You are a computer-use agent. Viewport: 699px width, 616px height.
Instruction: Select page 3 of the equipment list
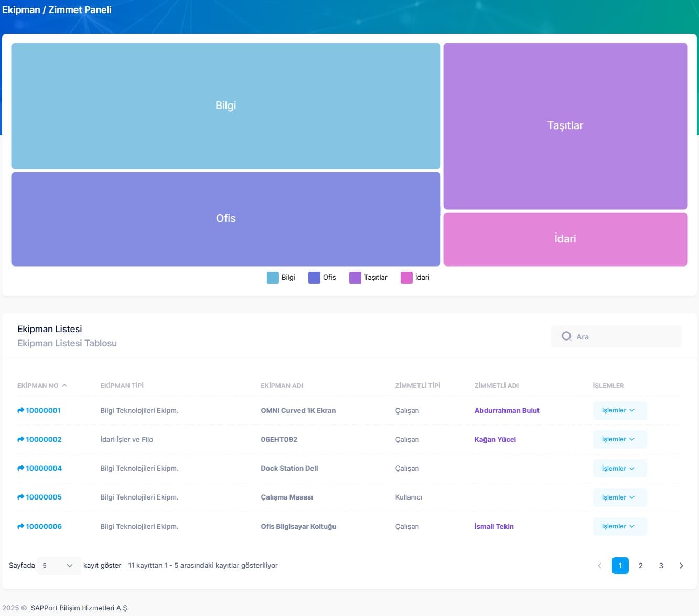click(x=661, y=566)
